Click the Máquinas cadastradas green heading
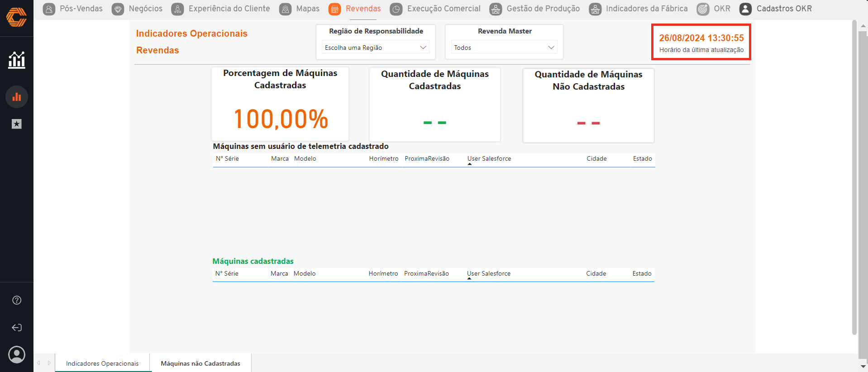This screenshot has height=372, width=868. coord(253,261)
